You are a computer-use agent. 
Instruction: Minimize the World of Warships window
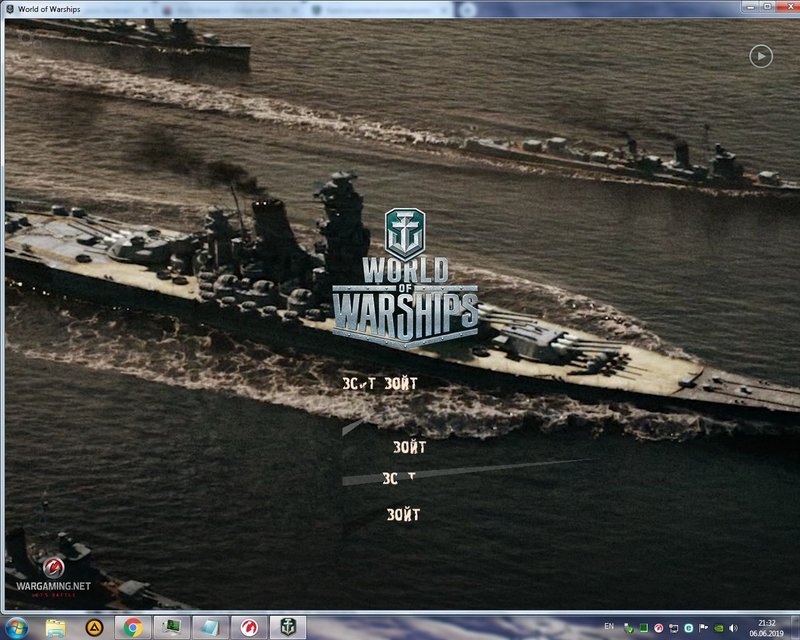pyautogui.click(x=751, y=6)
